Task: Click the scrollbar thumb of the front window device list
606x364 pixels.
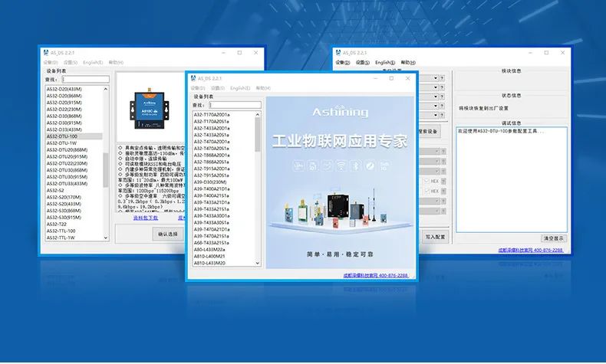Action: point(258,134)
